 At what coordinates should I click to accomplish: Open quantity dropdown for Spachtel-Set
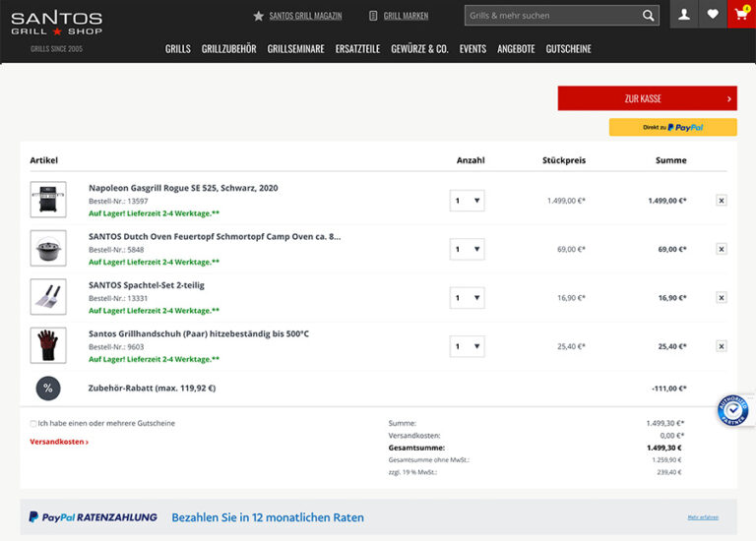(x=468, y=298)
